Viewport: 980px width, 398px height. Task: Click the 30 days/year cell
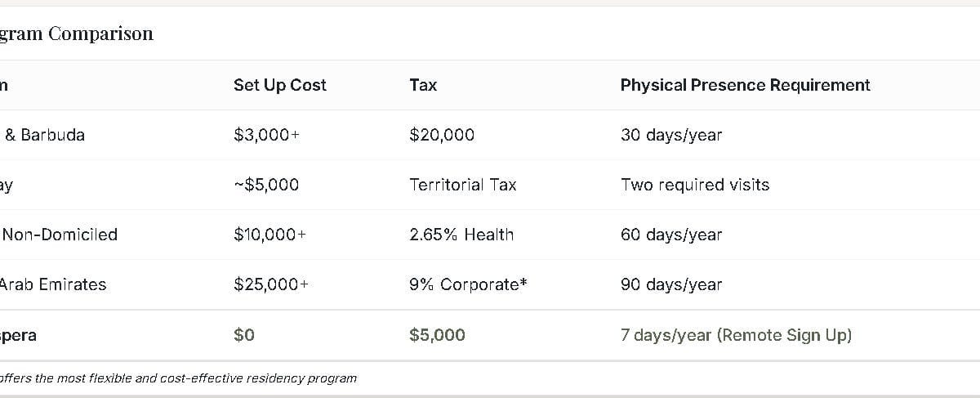[x=671, y=135]
